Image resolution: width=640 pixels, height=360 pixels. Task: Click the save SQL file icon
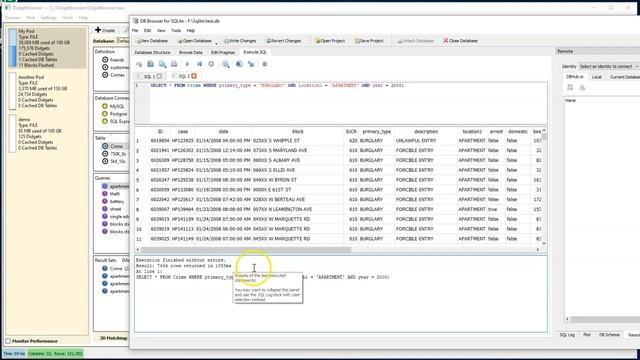151,64
